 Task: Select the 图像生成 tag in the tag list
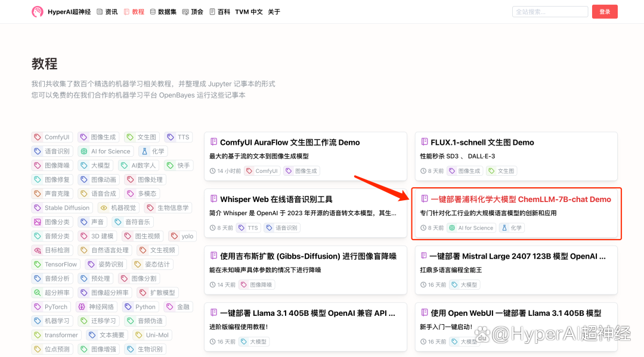click(98, 137)
